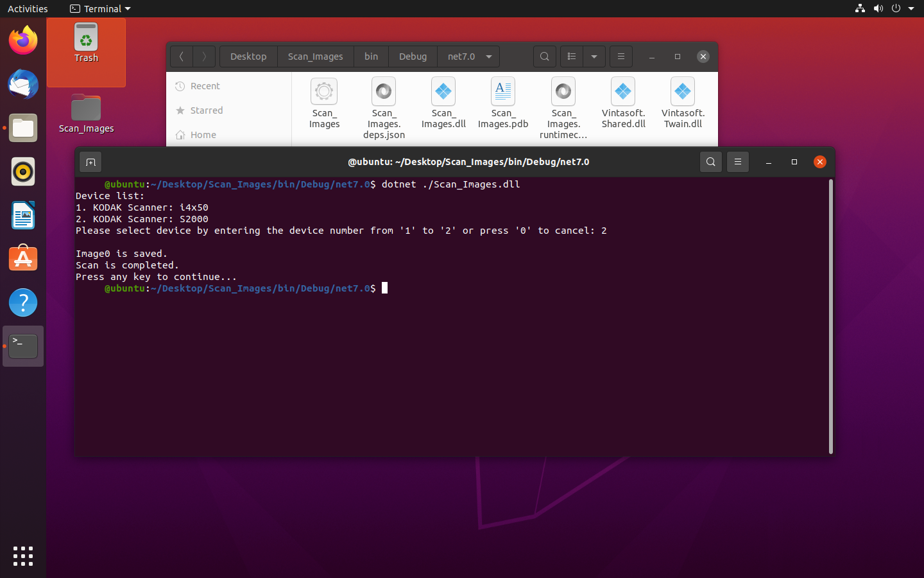Click the Desktop breadcrumb button
The width and height of the screenshot is (924, 578).
(248, 57)
